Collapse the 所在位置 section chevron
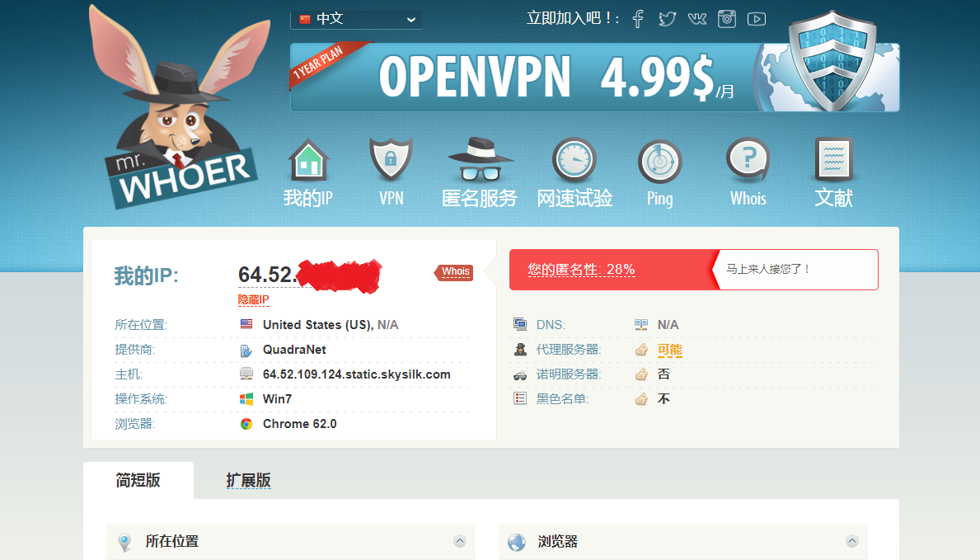Viewport: 980px width, 560px height. click(459, 541)
